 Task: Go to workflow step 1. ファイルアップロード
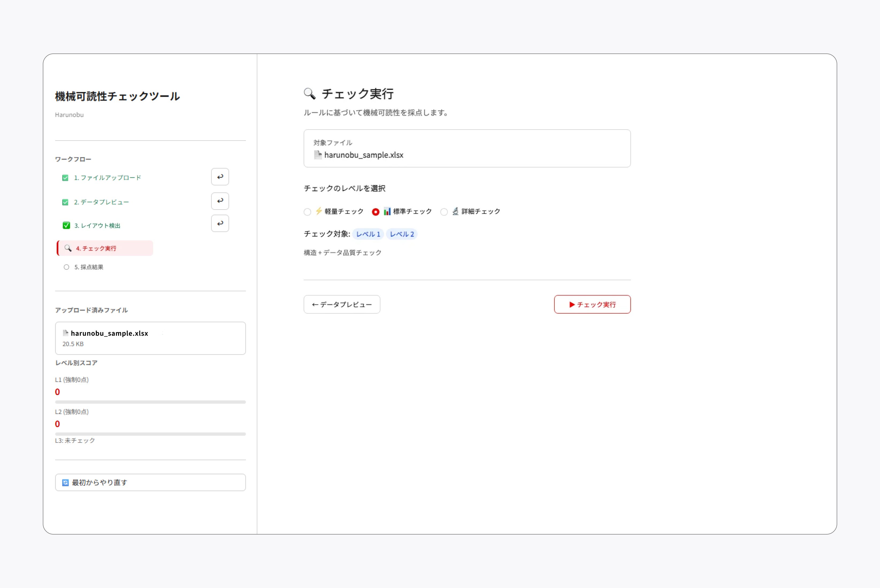point(107,178)
